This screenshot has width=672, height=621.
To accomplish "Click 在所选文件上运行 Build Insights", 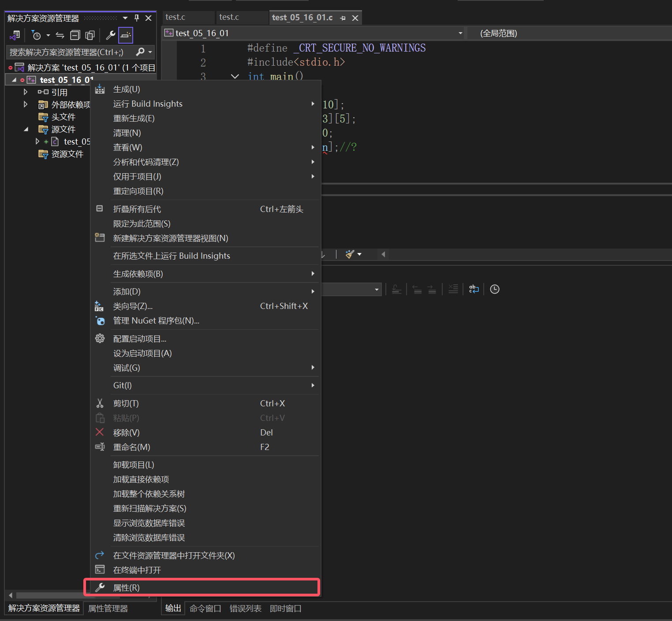I will click(205, 256).
